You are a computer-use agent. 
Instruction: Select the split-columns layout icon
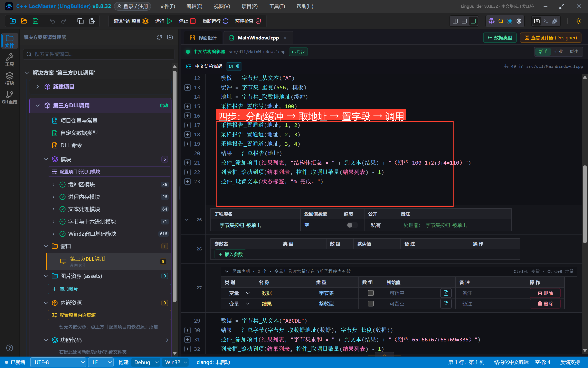[x=455, y=21]
